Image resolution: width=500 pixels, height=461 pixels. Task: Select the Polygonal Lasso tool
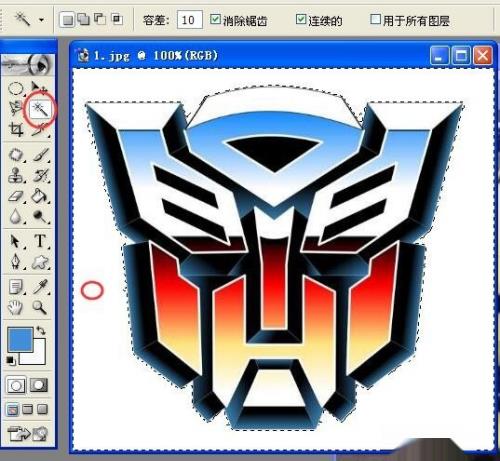[15, 109]
